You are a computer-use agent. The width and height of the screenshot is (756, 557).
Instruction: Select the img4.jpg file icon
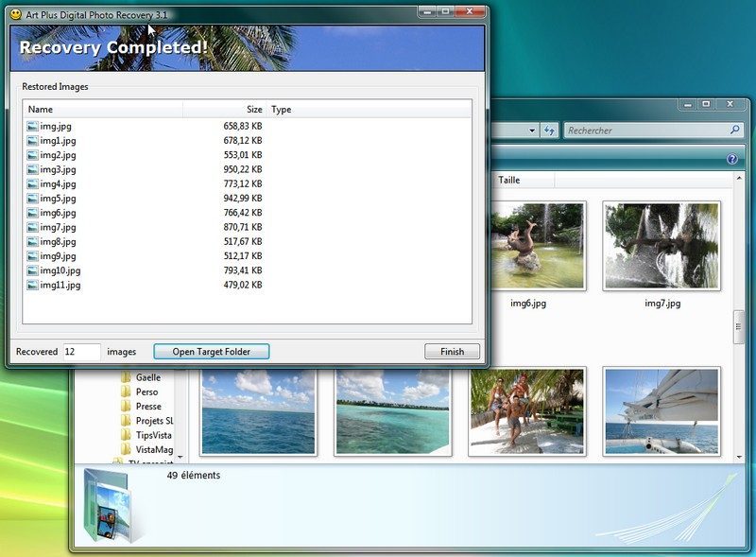[33, 184]
